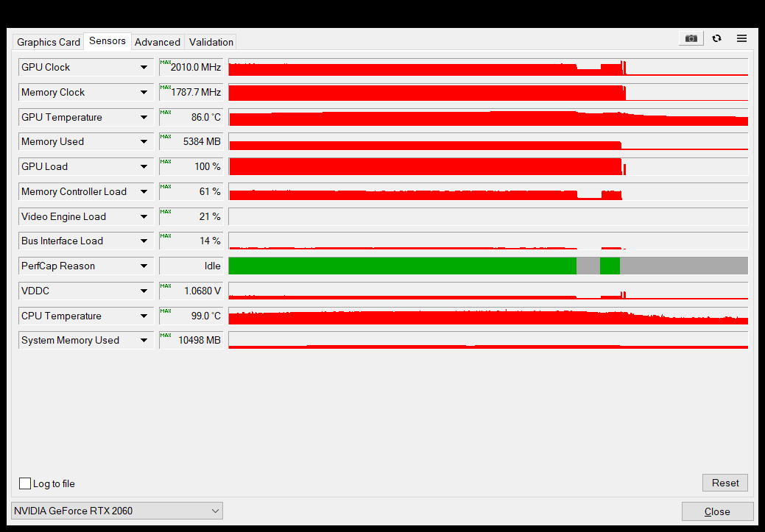The image size is (765, 532).
Task: Click the 5384 MB Memory Used value
Action: click(x=191, y=141)
